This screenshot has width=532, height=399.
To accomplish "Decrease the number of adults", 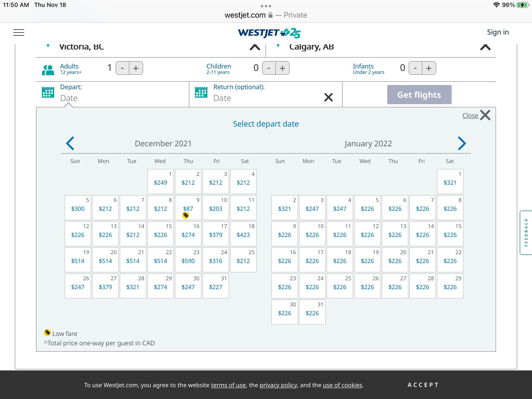I will pos(122,68).
